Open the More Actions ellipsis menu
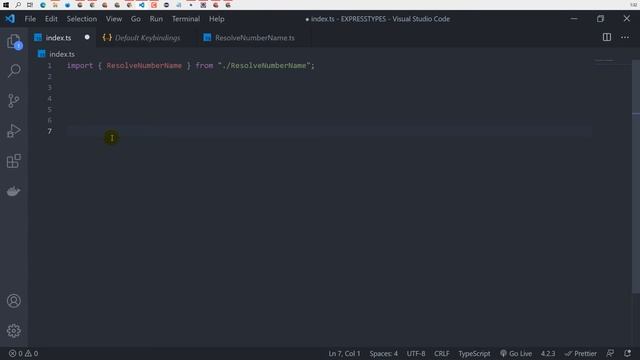The height and width of the screenshot is (360, 640). (x=625, y=37)
